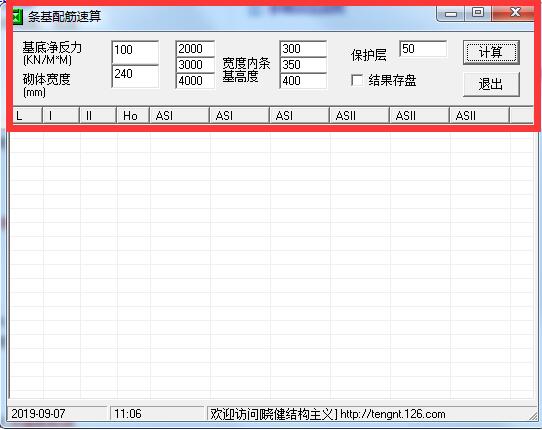The image size is (542, 430).
Task: Click the Ho column header
Action: tap(133, 115)
